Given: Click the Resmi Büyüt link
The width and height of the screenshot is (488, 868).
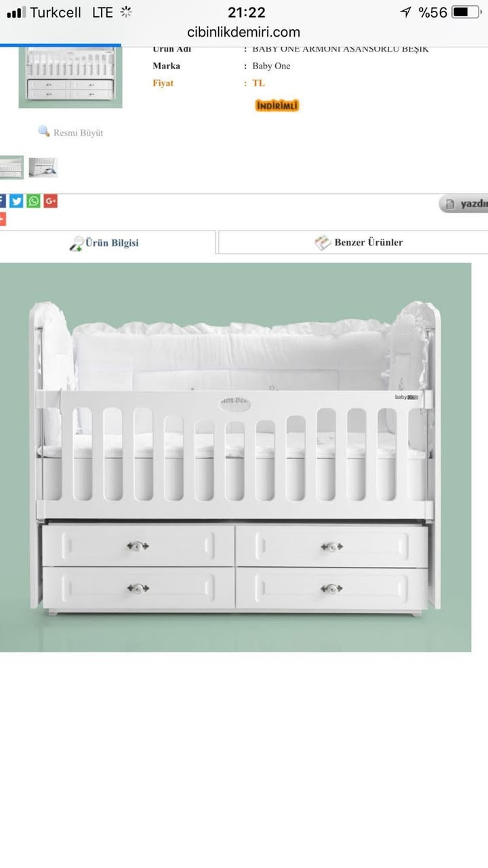Looking at the screenshot, I should tap(78, 133).
